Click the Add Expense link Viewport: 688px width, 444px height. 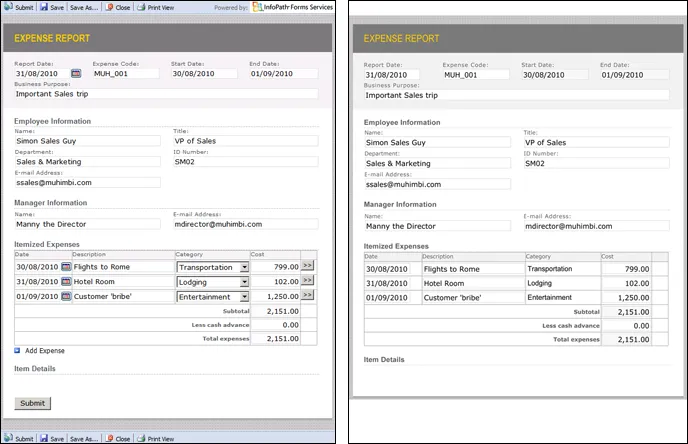tap(45, 351)
